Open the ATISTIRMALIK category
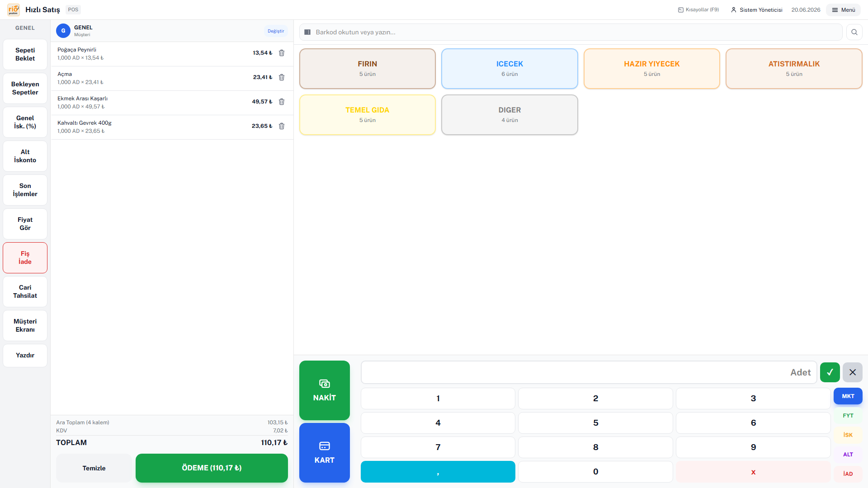The image size is (868, 488). tap(794, 69)
